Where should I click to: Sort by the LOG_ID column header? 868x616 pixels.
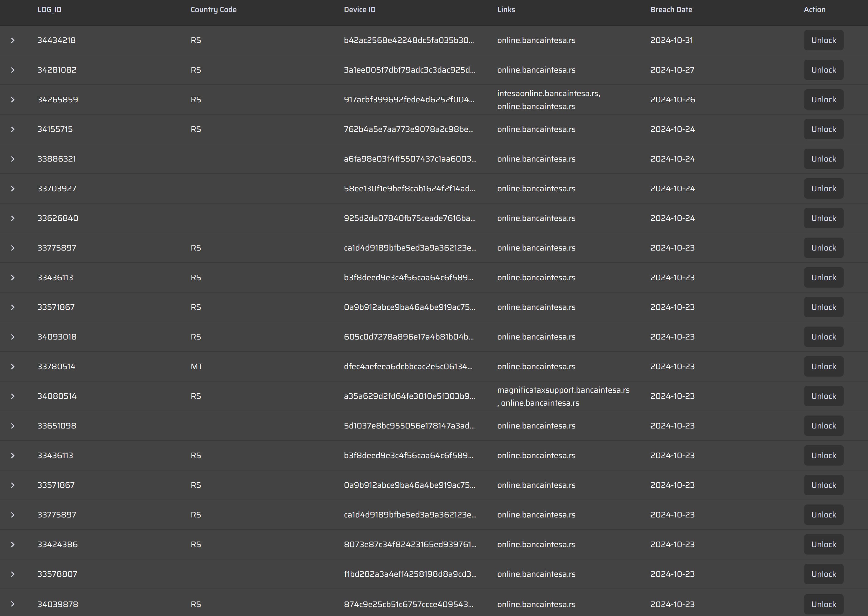click(49, 10)
